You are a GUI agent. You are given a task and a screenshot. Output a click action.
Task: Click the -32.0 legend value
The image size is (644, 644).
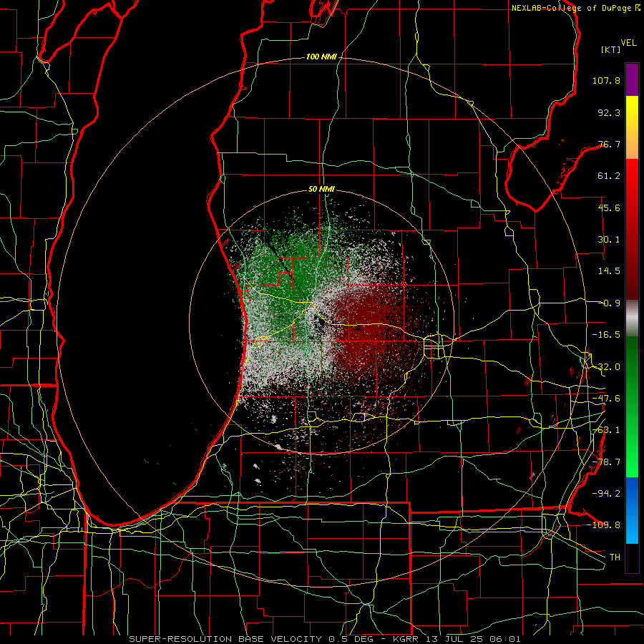coord(606,367)
